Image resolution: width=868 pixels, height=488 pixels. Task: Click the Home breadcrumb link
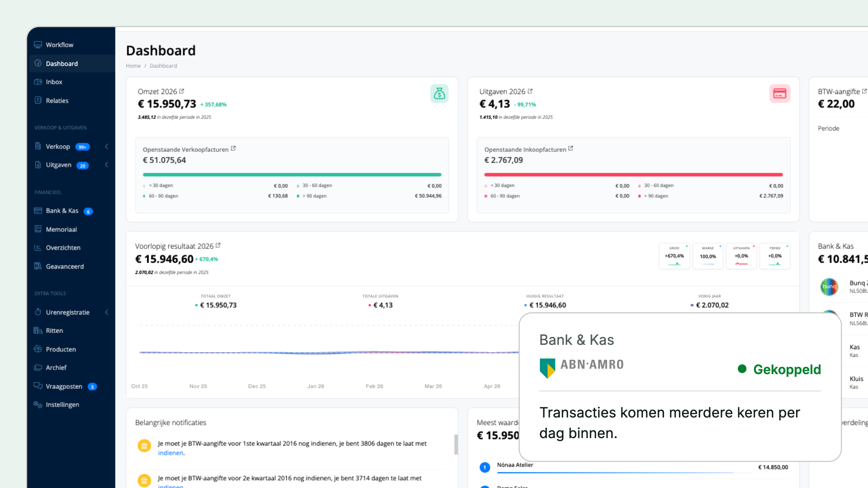(x=133, y=66)
